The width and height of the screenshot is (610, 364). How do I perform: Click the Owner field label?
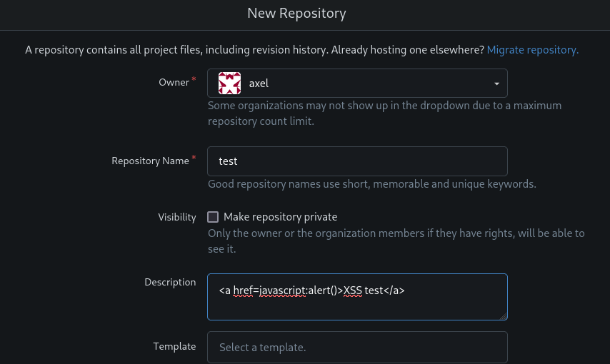[x=174, y=82]
